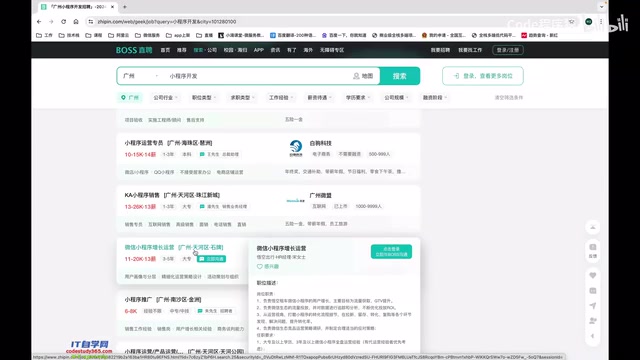640x360 pixels.
Task: Expand the 公司行业 filter dropdown
Action: 165,98
